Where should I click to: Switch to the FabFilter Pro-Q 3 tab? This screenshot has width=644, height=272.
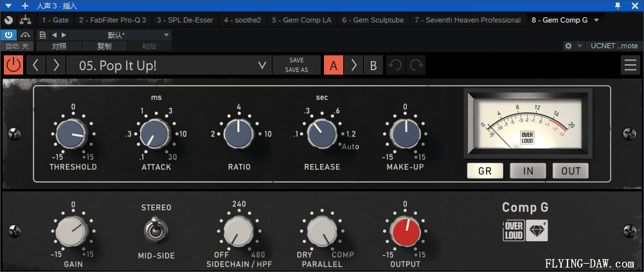click(x=112, y=20)
